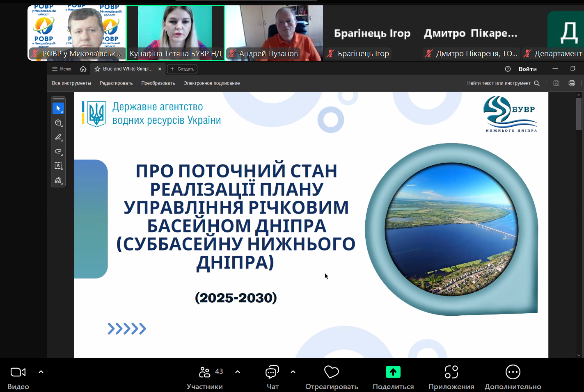This screenshot has height=392, width=584.
Task: Click the (2025-2030) text on slide
Action: tap(236, 298)
